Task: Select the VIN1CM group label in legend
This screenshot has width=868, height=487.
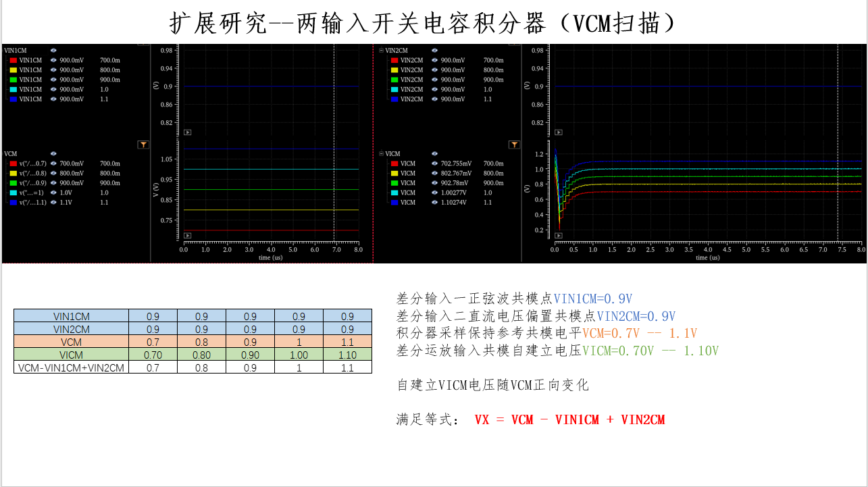Action: [x=16, y=51]
